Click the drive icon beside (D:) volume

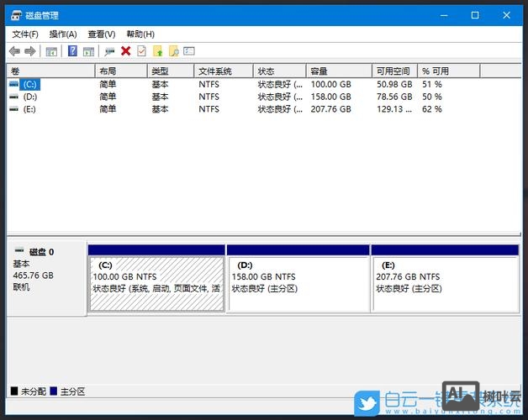tap(13, 97)
